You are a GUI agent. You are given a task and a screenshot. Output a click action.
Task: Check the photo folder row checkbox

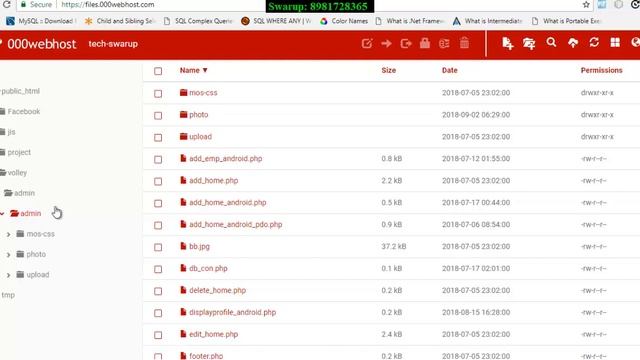(158, 116)
